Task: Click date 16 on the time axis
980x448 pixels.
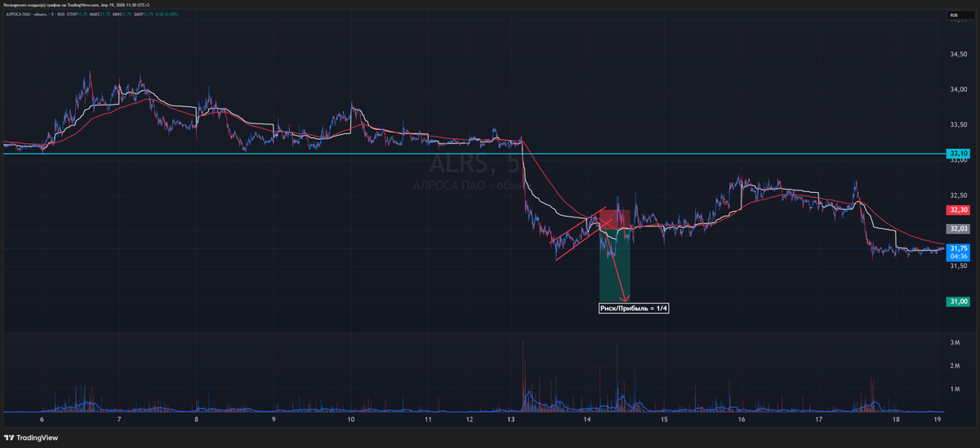Action: (742, 419)
